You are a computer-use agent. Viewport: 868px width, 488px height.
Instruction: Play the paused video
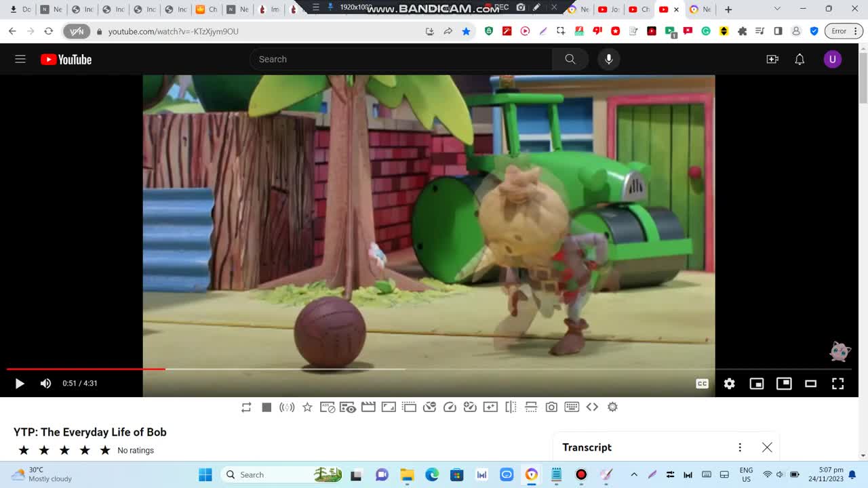[x=20, y=384]
